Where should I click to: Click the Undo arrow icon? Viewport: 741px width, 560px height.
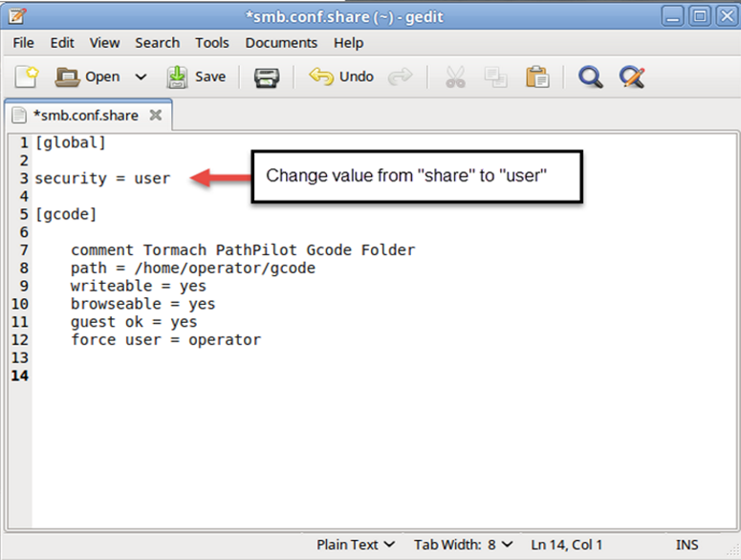tap(321, 76)
